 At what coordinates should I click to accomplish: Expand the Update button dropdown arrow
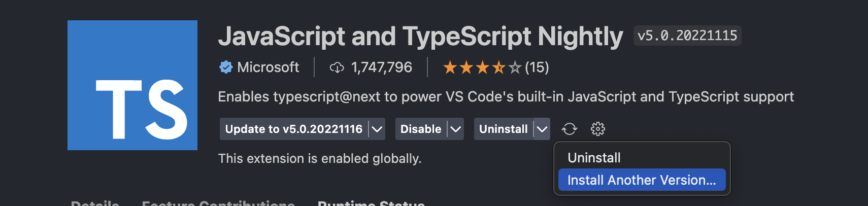tap(377, 129)
